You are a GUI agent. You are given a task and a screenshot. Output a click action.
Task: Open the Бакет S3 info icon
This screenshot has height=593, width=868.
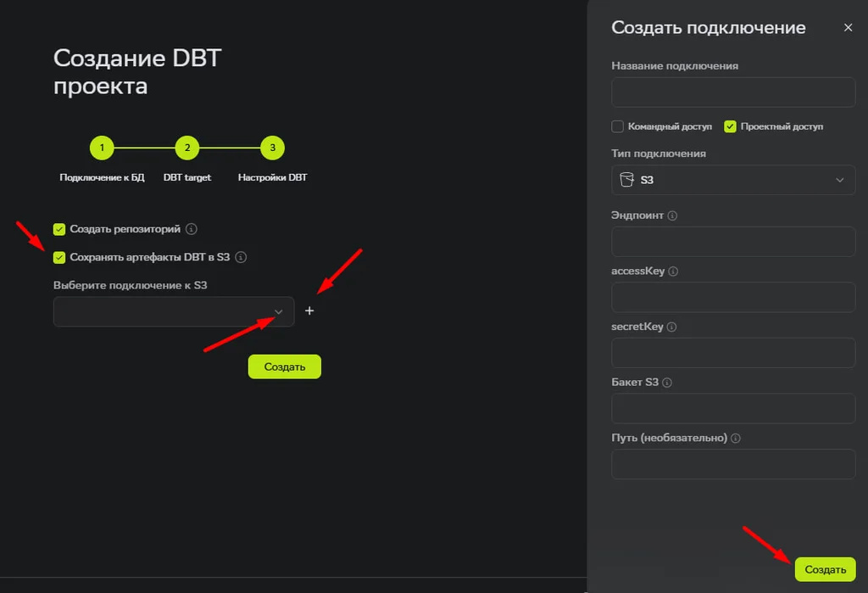(667, 383)
